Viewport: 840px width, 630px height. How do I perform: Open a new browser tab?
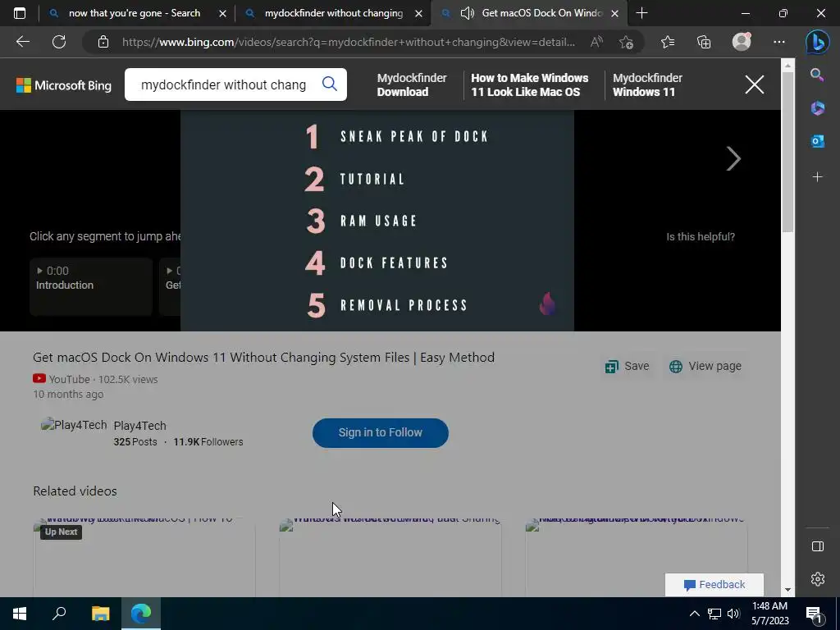(x=641, y=13)
